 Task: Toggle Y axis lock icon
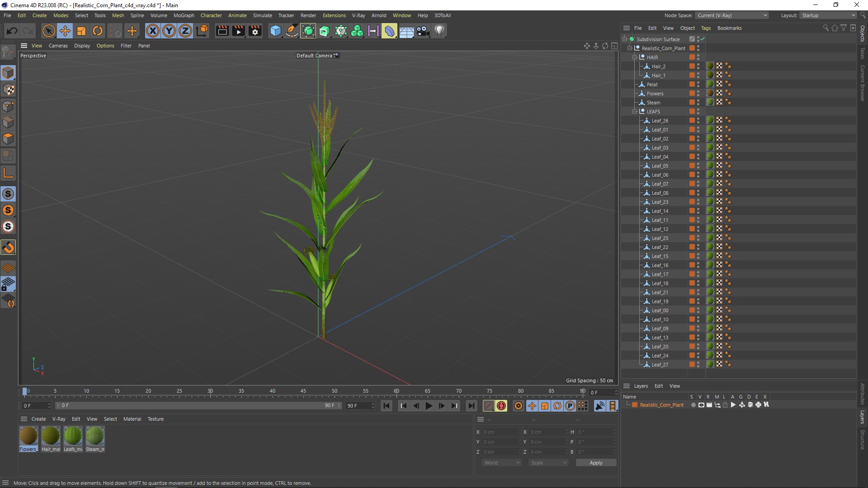(169, 31)
